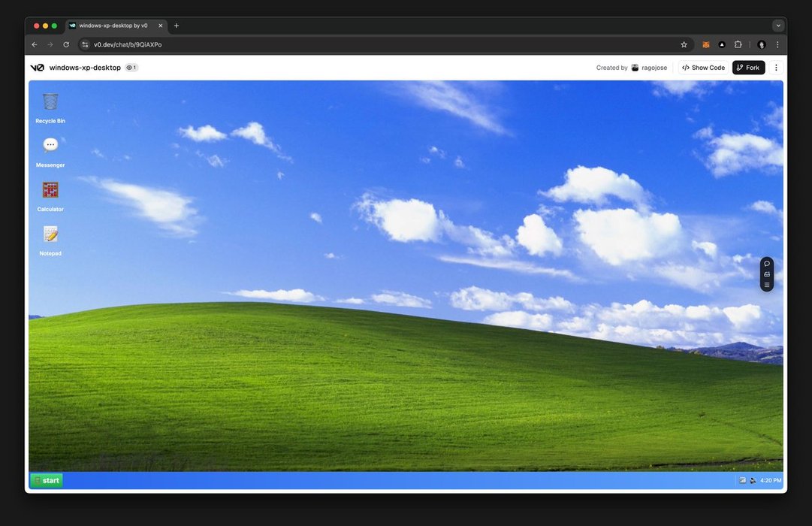
Task: Reload the page with refresh icon
Action: click(x=66, y=44)
